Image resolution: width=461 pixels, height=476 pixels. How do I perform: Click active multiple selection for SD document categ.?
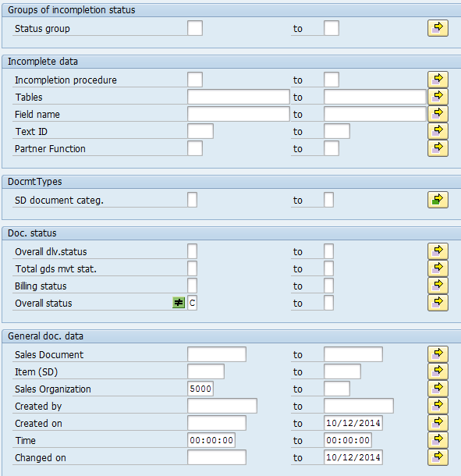pyautogui.click(x=438, y=200)
